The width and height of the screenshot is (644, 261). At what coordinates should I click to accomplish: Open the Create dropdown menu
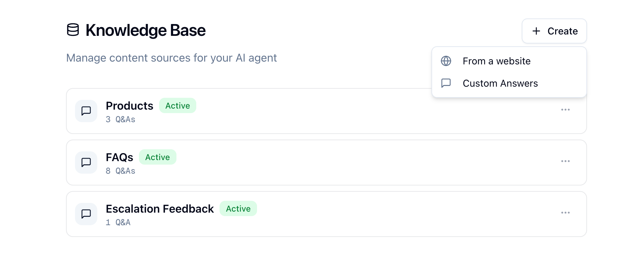pyautogui.click(x=554, y=31)
